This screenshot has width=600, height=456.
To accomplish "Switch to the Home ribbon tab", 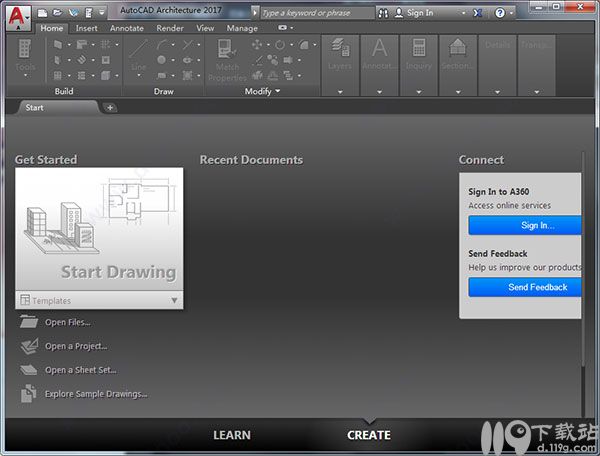I will [52, 28].
